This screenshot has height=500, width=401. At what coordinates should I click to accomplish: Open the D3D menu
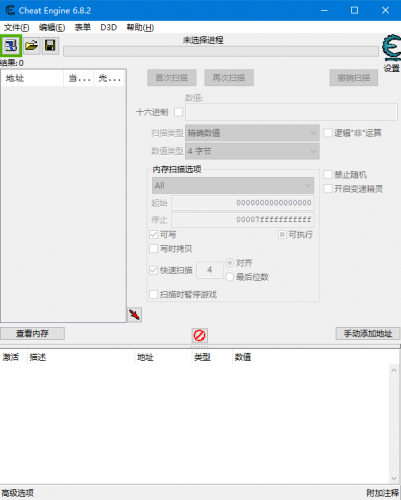[x=109, y=27]
